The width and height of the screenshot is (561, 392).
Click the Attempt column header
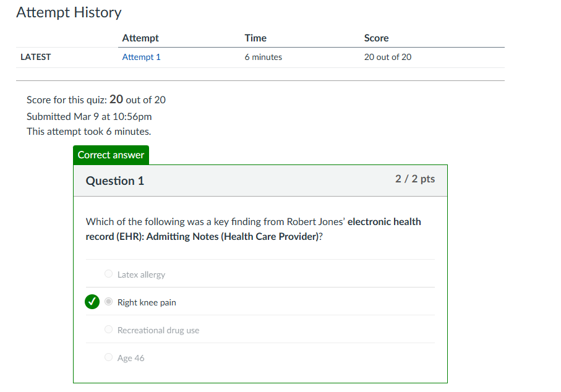coord(140,38)
